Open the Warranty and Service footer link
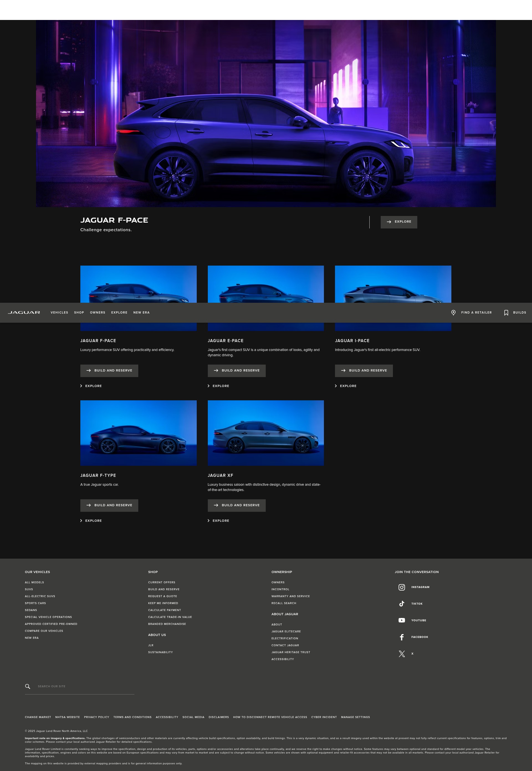Viewport: 532px width, 771px height. coord(291,596)
